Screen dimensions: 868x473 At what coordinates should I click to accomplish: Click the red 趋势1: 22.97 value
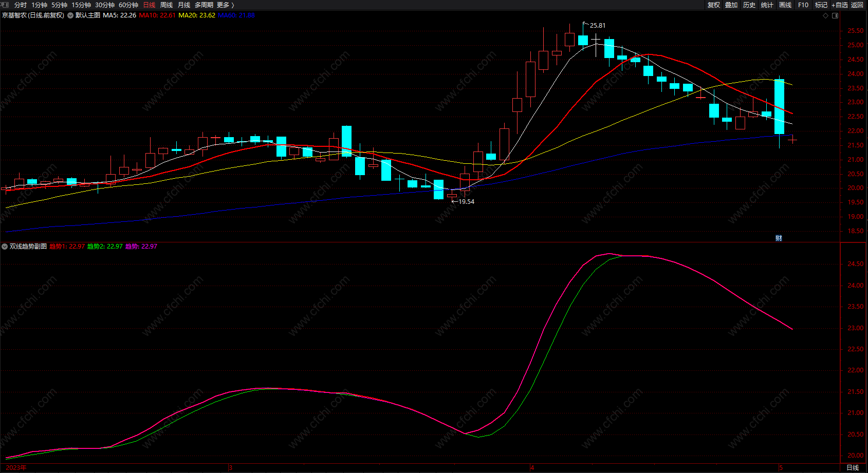[x=67, y=247]
